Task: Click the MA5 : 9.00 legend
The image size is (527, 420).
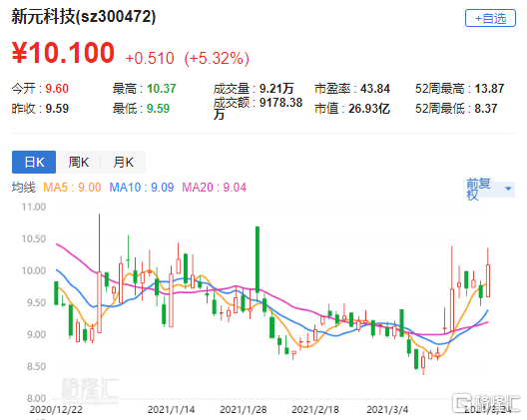Action: [x=72, y=188]
